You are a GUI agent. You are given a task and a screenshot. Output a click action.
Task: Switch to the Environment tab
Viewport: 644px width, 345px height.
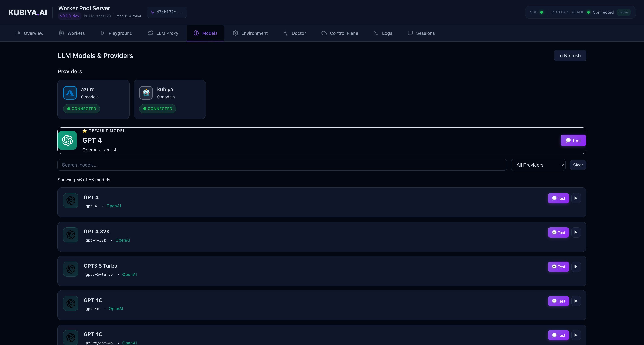point(250,33)
